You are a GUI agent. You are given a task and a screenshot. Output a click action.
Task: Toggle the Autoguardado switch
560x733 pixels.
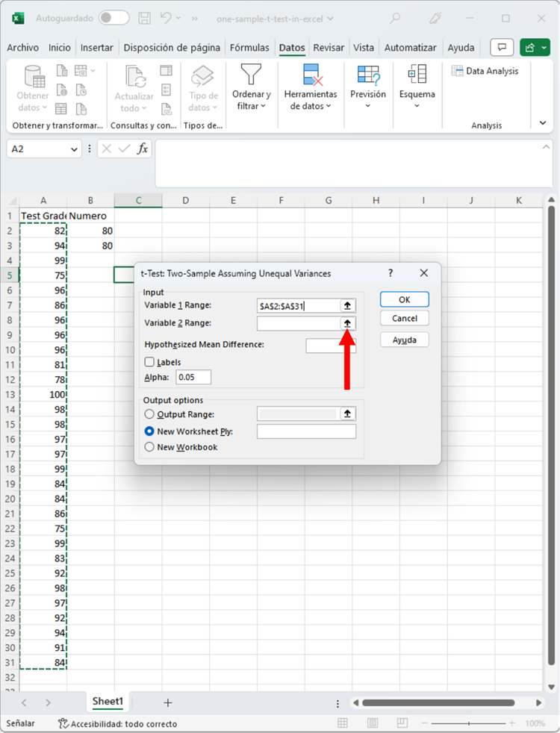[113, 18]
